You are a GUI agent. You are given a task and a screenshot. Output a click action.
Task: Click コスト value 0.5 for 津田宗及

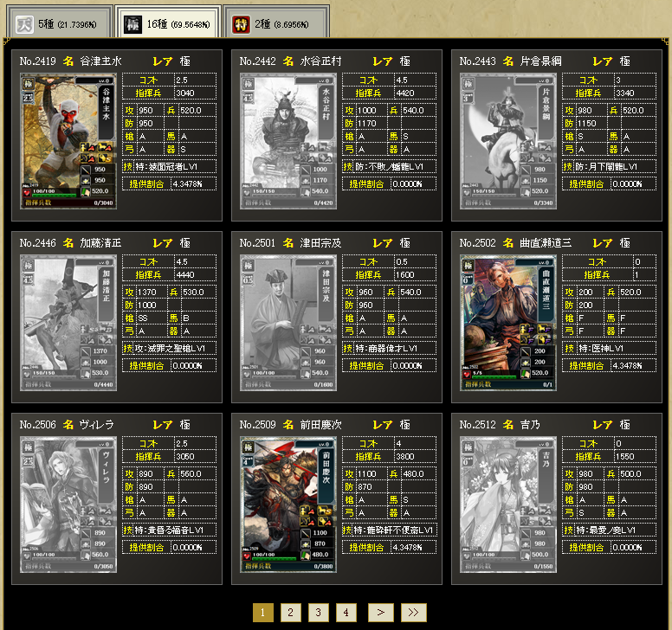pos(402,261)
